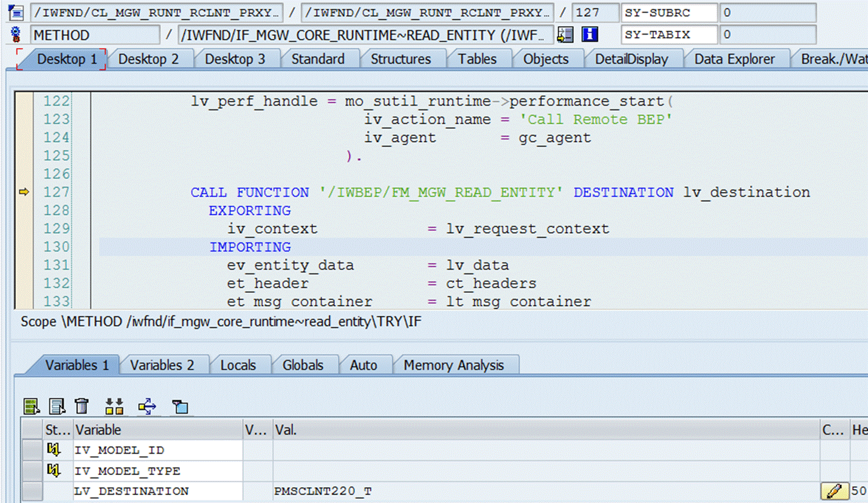Click the two-down-arrows icon in variables toolbar
Viewport: 868px width, 503px height.
(x=114, y=406)
